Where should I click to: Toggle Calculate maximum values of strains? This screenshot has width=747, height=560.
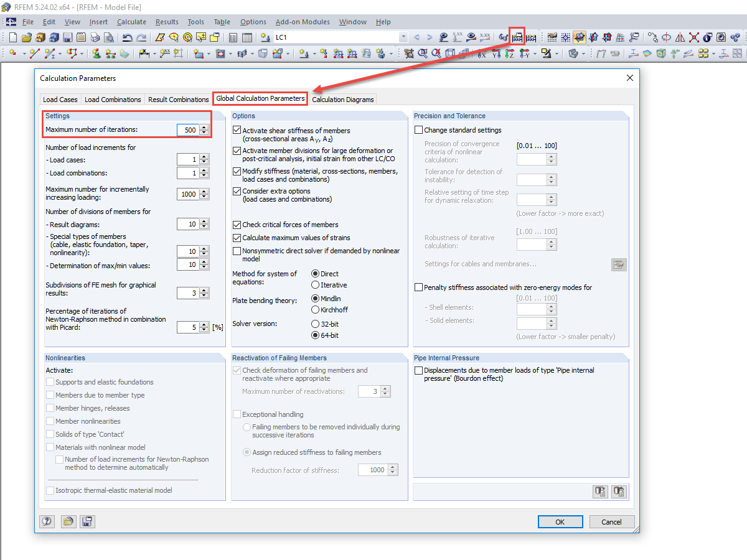point(237,238)
